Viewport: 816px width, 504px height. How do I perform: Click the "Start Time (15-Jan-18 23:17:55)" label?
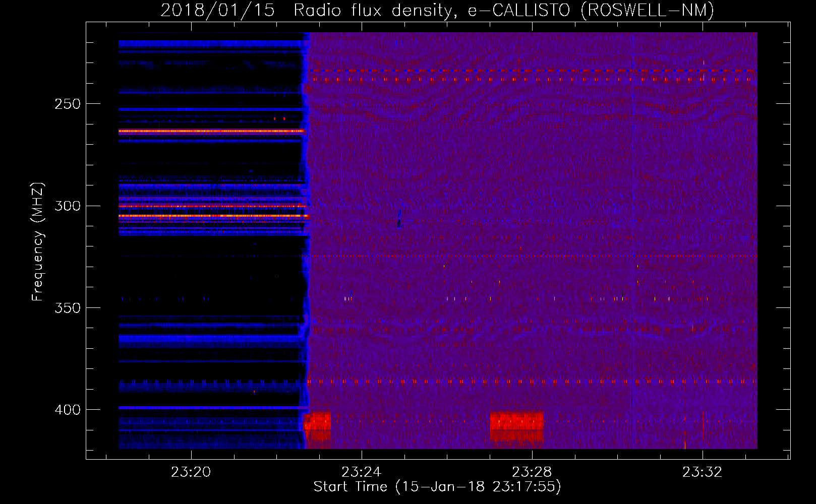point(437,487)
